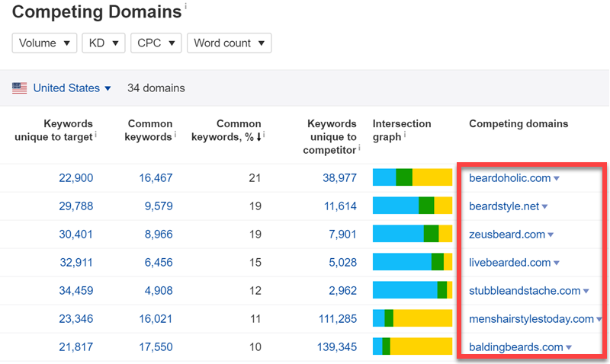Screen dimensions: 610x364
Task: Expand dropdown arrow next to beardoholic.com
Action: tap(557, 179)
